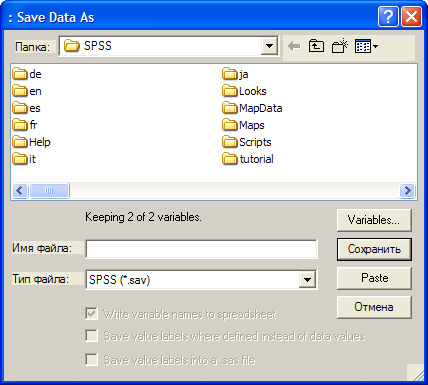The image size is (428, 385).
Task: Select the fr folder
Action: tap(25, 125)
